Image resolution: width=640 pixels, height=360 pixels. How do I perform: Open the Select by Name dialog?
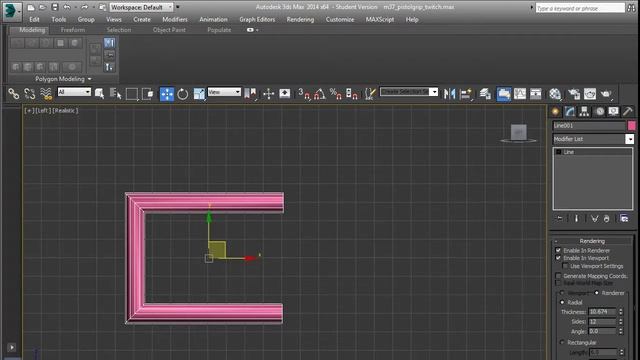116,94
